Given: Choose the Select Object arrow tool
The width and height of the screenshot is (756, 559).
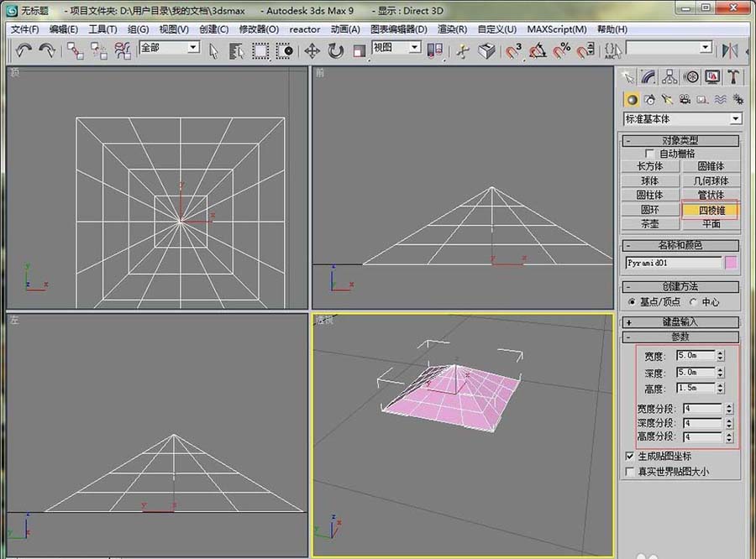Looking at the screenshot, I should 213,50.
